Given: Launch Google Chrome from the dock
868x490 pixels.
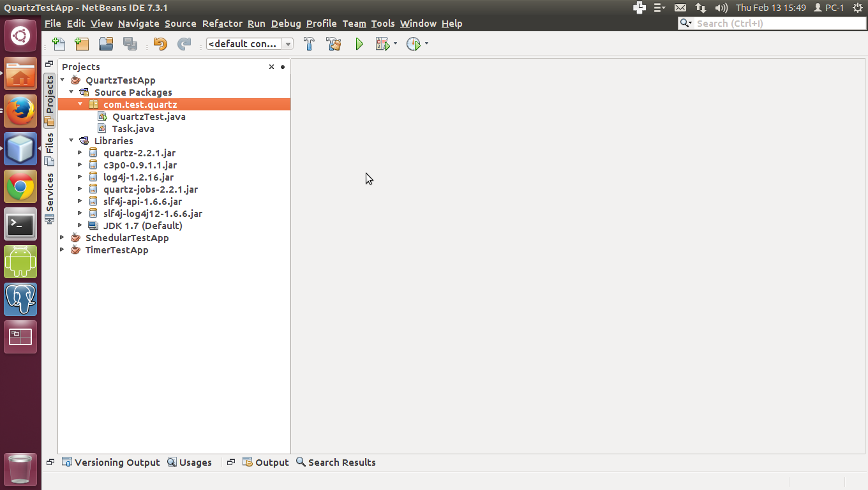Looking at the screenshot, I should (x=20, y=186).
